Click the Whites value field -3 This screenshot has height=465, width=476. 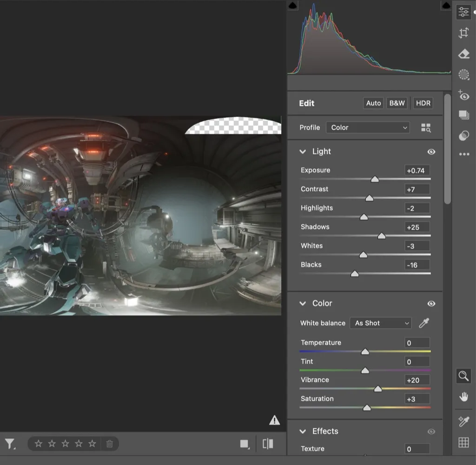417,246
